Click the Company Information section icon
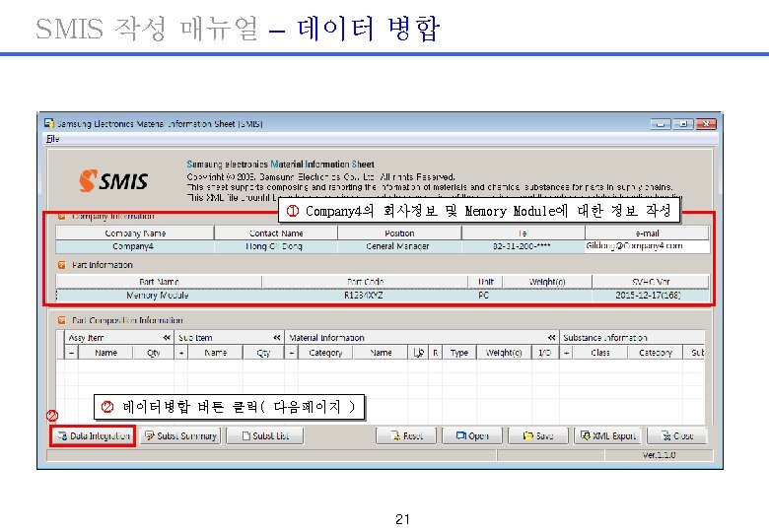This screenshot has height=532, width=769. pyautogui.click(x=61, y=216)
